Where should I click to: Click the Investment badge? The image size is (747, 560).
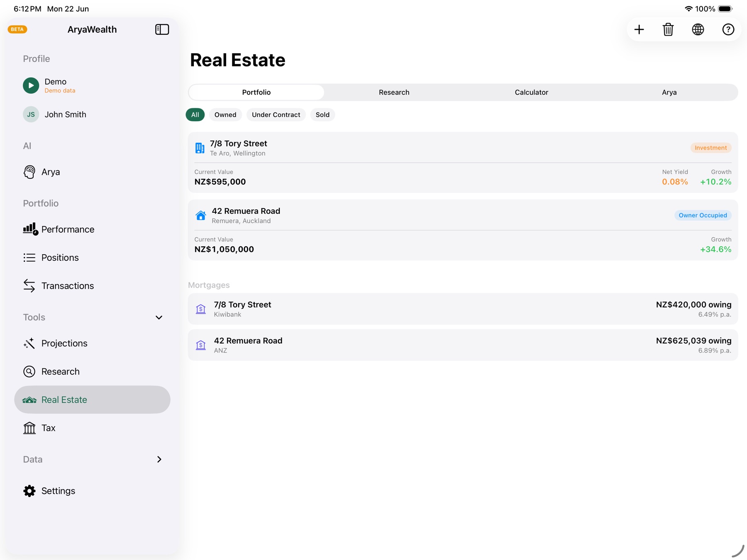point(711,148)
